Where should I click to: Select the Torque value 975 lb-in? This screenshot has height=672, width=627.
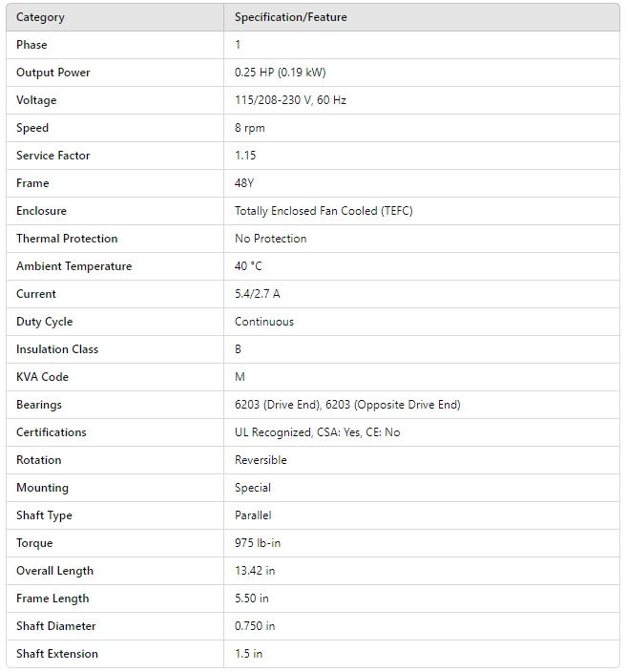tap(258, 543)
